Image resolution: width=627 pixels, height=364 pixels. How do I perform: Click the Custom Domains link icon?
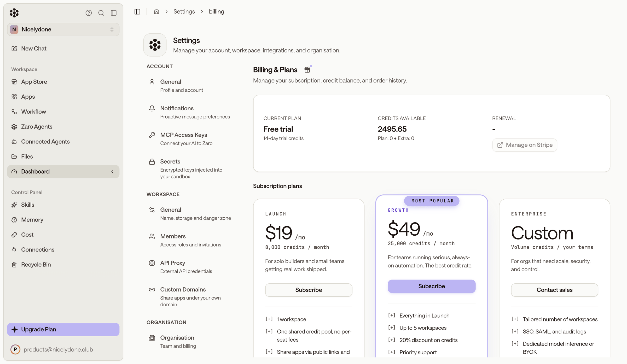click(152, 290)
